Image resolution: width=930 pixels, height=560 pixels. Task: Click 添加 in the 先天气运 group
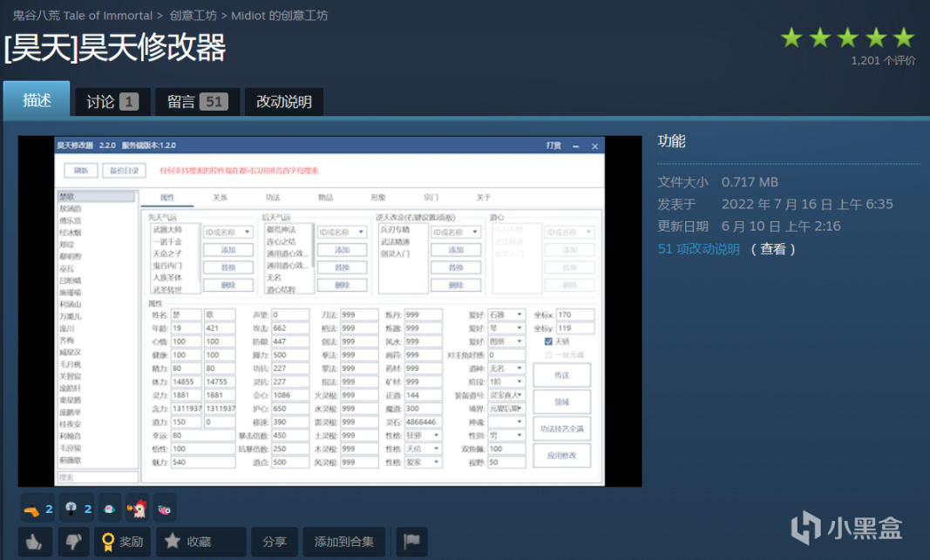click(x=228, y=250)
